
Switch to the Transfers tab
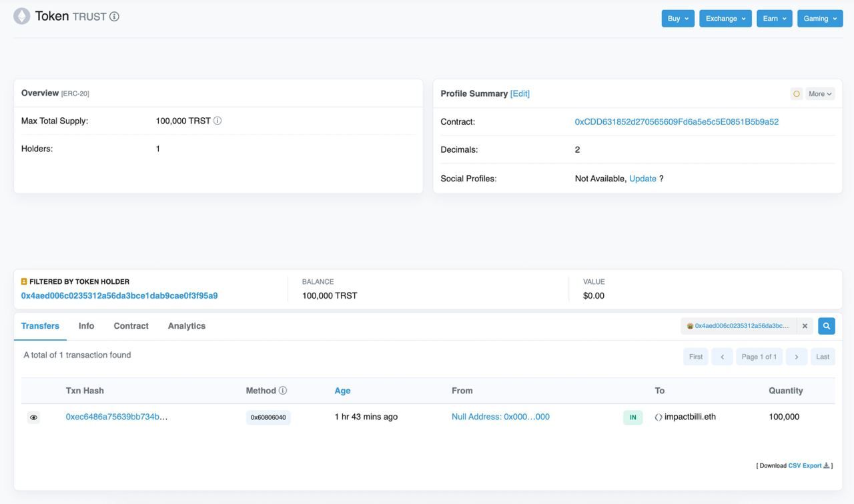pos(40,326)
